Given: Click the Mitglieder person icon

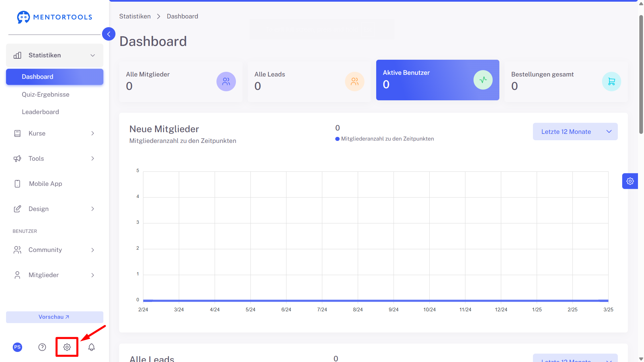Looking at the screenshot, I should pyautogui.click(x=17, y=275).
